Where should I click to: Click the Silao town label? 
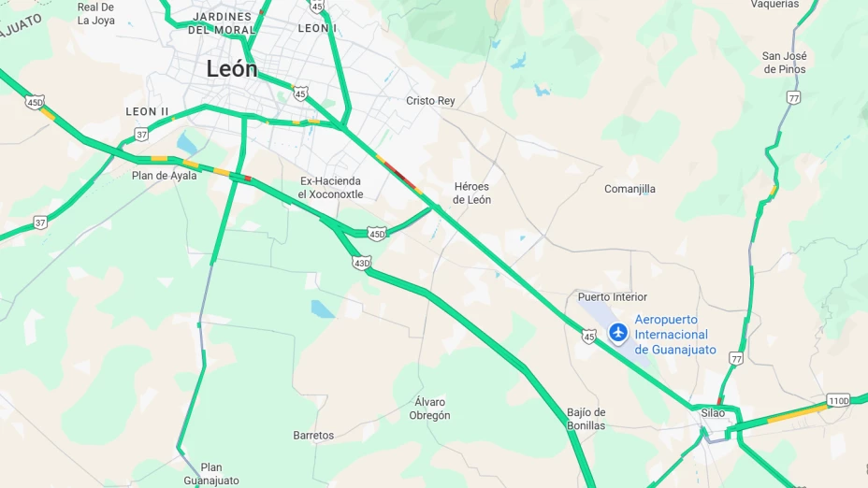click(713, 413)
